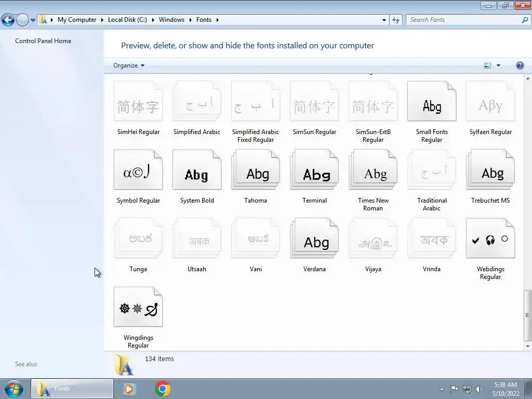Select the Wingdings Regular font icon

138,307
